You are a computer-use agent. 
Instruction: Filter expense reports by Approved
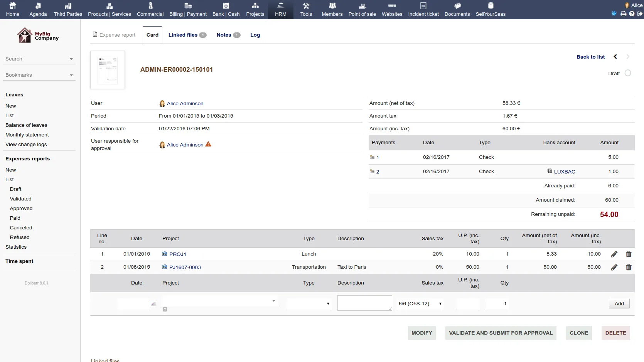[21, 208]
